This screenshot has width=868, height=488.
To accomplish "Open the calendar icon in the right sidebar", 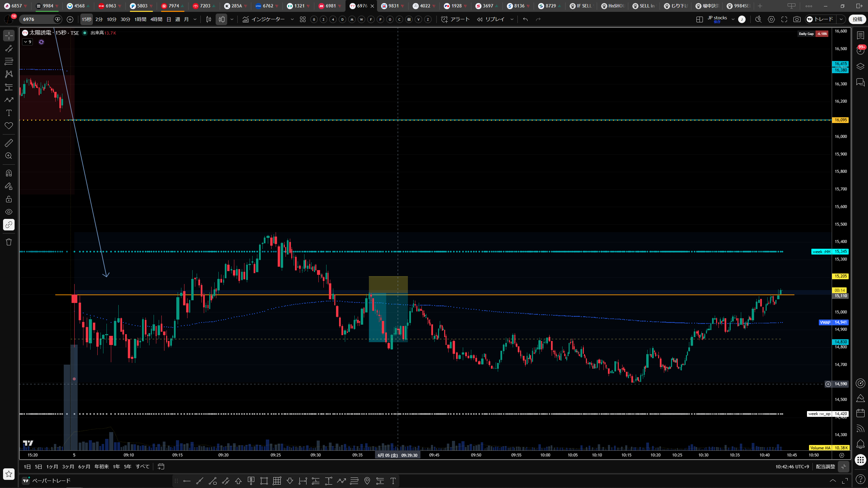I will (860, 413).
